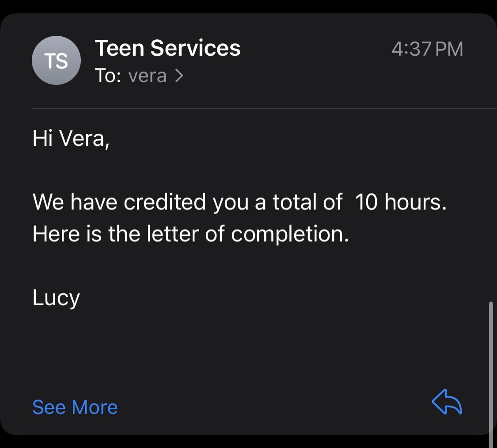The width and height of the screenshot is (497, 448).
Task: Tap the word letter in the body
Action: click(x=173, y=234)
